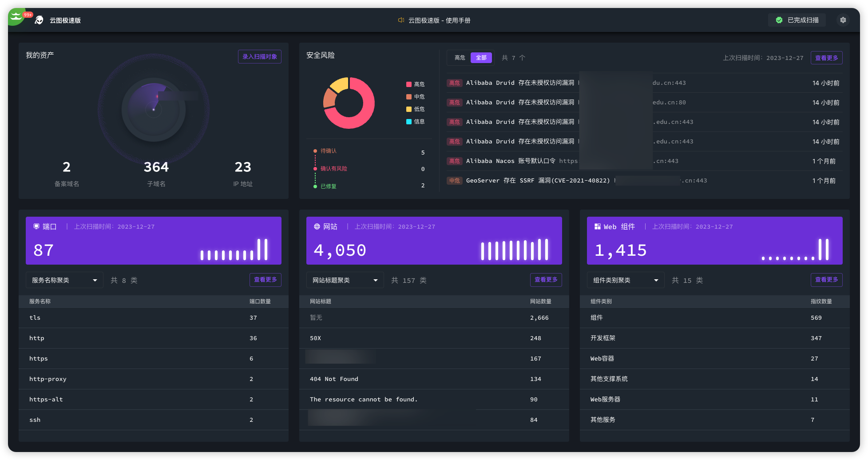The image size is (868, 460).
Task: Open 云图极速版 - 使用手册 link
Action: click(x=439, y=20)
